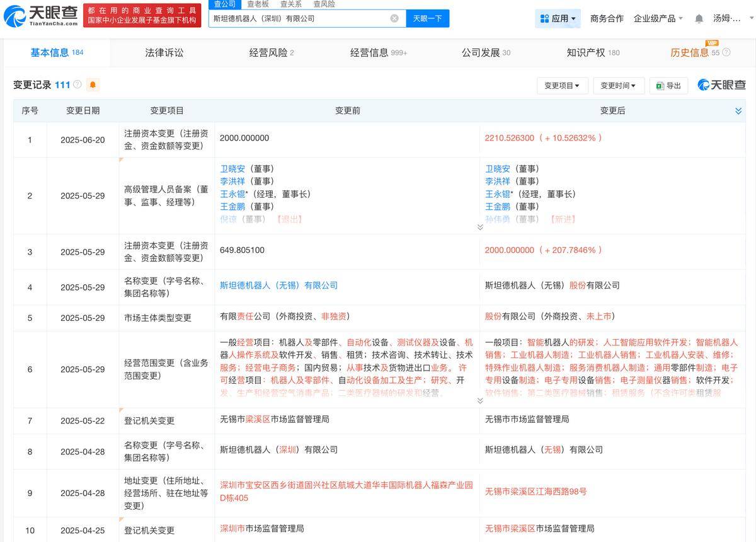The width and height of the screenshot is (756, 542).
Task: Select the address 无锡市梁溪区江海西路98号
Action: [x=536, y=492]
